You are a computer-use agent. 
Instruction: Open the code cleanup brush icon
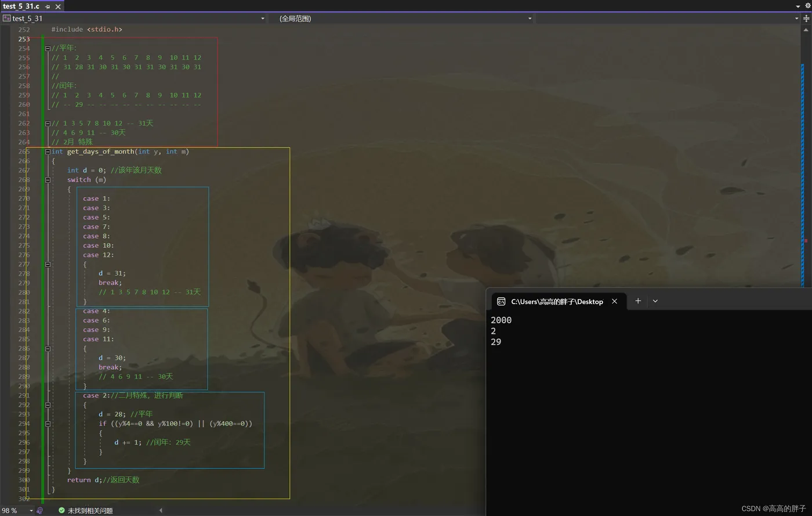(39, 511)
